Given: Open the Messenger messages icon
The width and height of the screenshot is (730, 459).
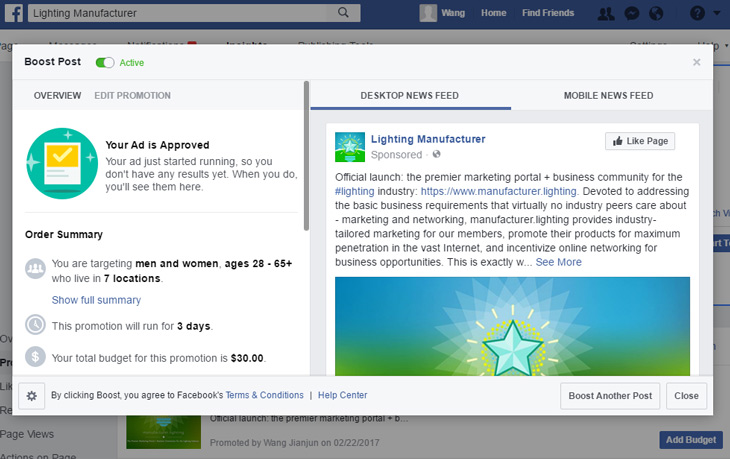Looking at the screenshot, I should pos(631,14).
